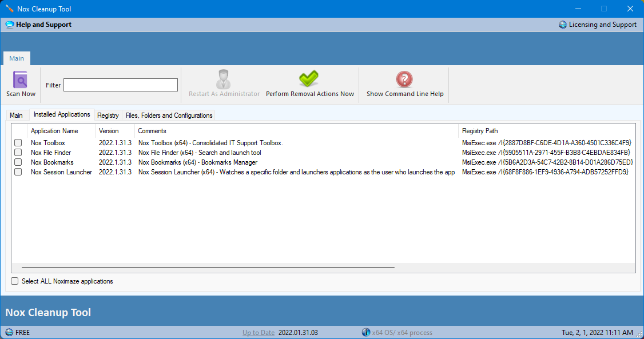The height and width of the screenshot is (339, 644).
Task: Click the Nox Cleanup Tool title bar icon
Action: click(10, 9)
